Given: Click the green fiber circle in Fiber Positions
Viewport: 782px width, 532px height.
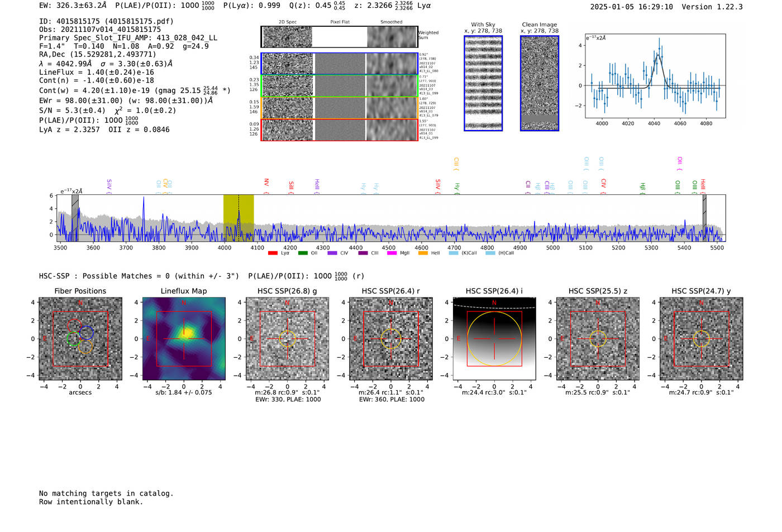Looking at the screenshot, I should click(x=73, y=338).
